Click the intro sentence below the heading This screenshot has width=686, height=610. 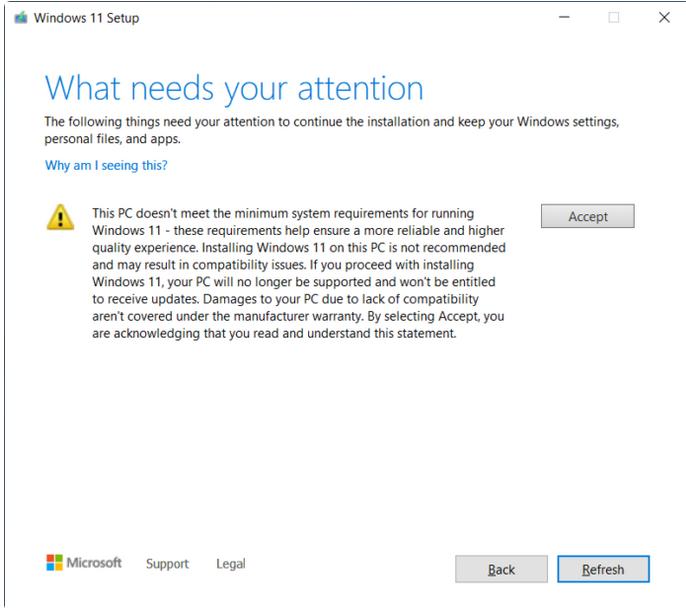point(332,122)
